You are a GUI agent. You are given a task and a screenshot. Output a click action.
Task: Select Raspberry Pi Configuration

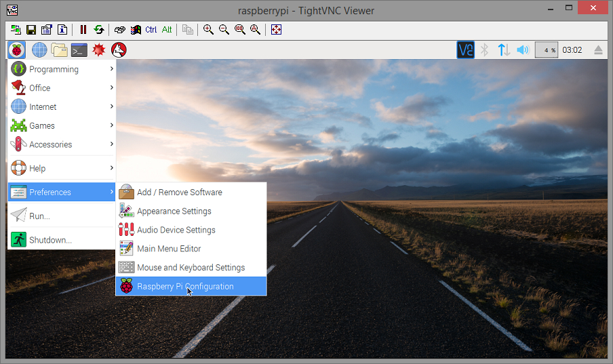click(x=191, y=286)
